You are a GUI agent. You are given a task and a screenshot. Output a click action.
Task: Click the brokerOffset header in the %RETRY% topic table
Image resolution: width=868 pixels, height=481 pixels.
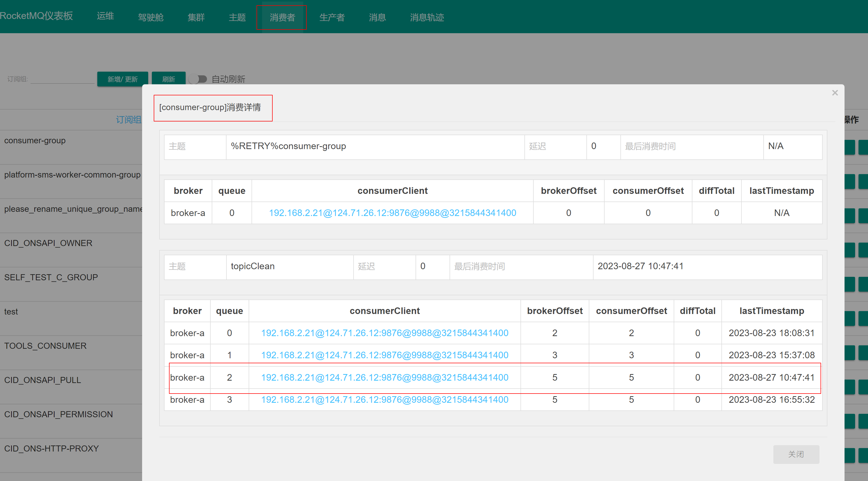point(569,190)
